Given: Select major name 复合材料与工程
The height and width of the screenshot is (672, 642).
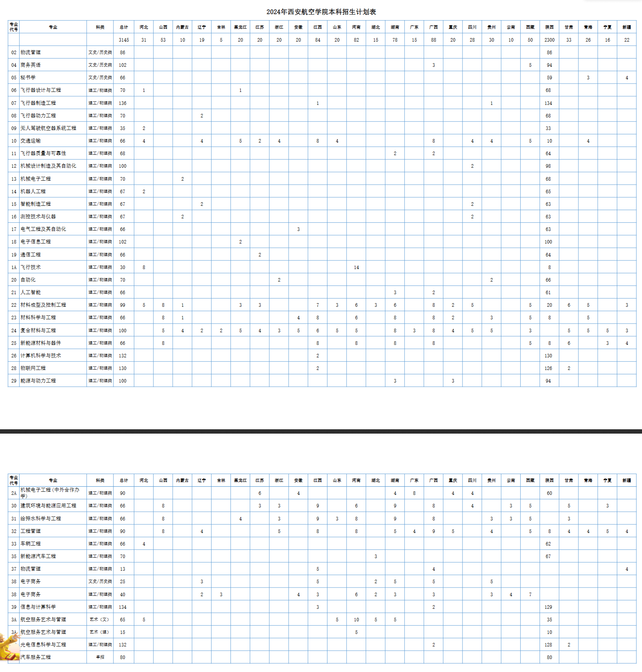Looking at the screenshot, I should point(38,331).
